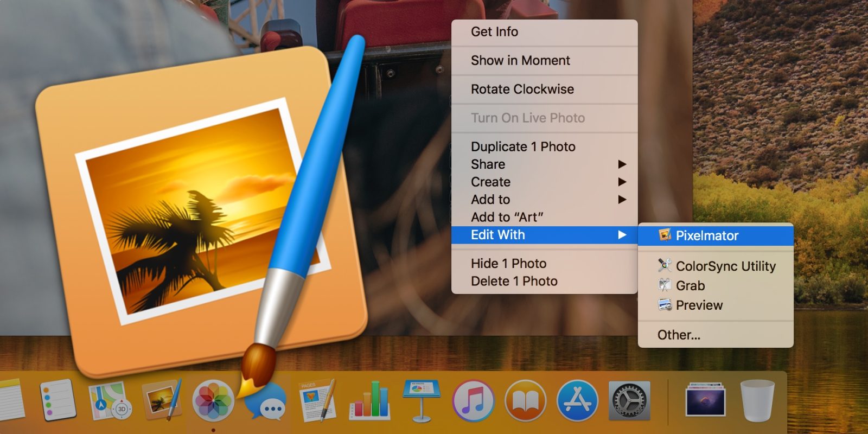Click Rotate Clockwise in the context menu
This screenshot has width=868, height=434.
(544, 89)
